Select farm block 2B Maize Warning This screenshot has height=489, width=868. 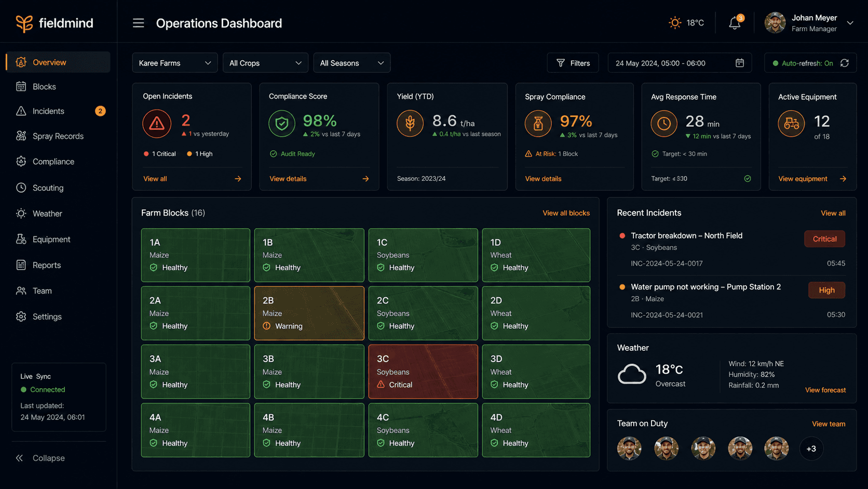[x=309, y=313]
